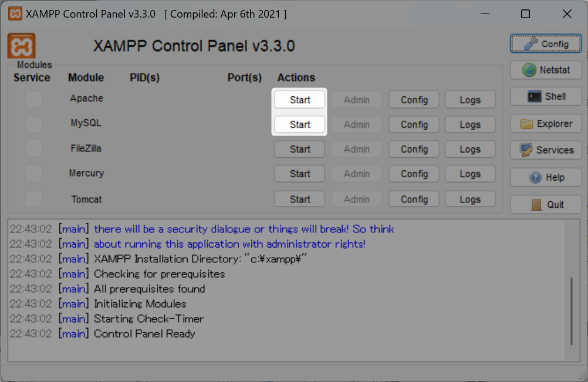Click 'there will be a security dialogue' line
The height and width of the screenshot is (382, 588).
[244, 229]
